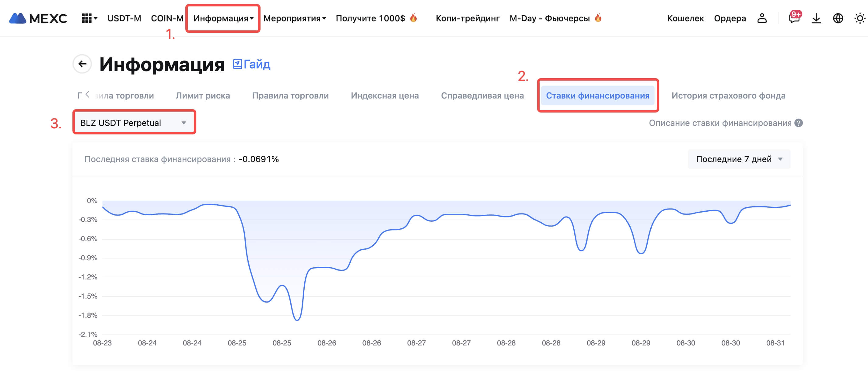Expand the Последние 7 дней dropdown

(739, 159)
